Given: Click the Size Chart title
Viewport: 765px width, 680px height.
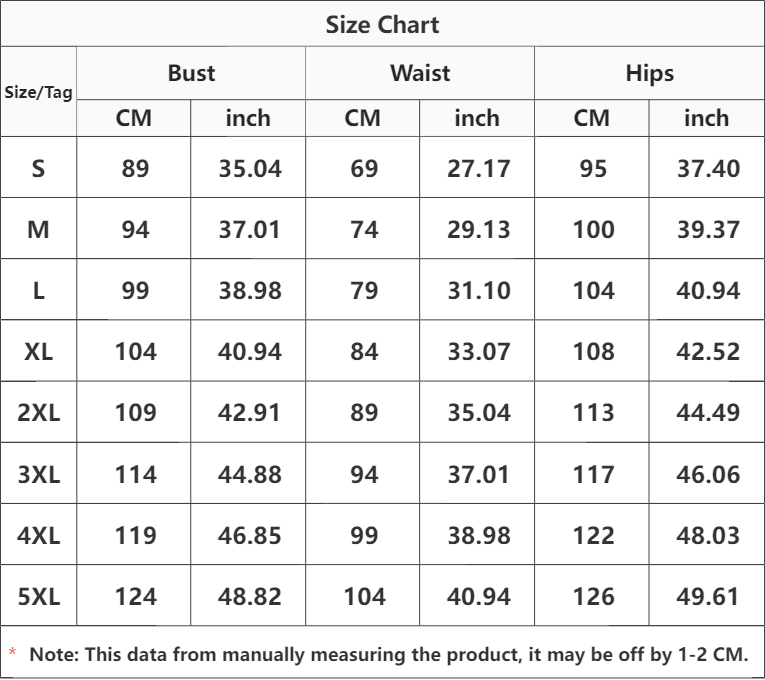Looking at the screenshot, I should [382, 25].
